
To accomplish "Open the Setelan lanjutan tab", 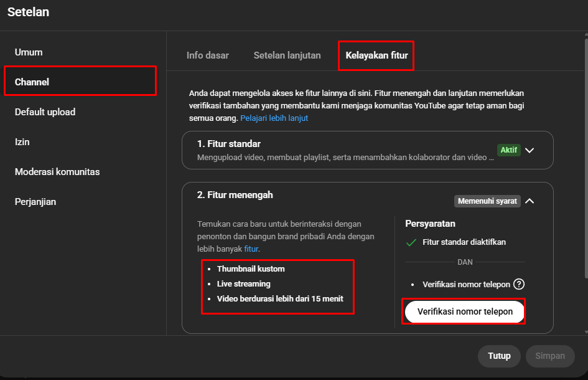I will click(287, 55).
